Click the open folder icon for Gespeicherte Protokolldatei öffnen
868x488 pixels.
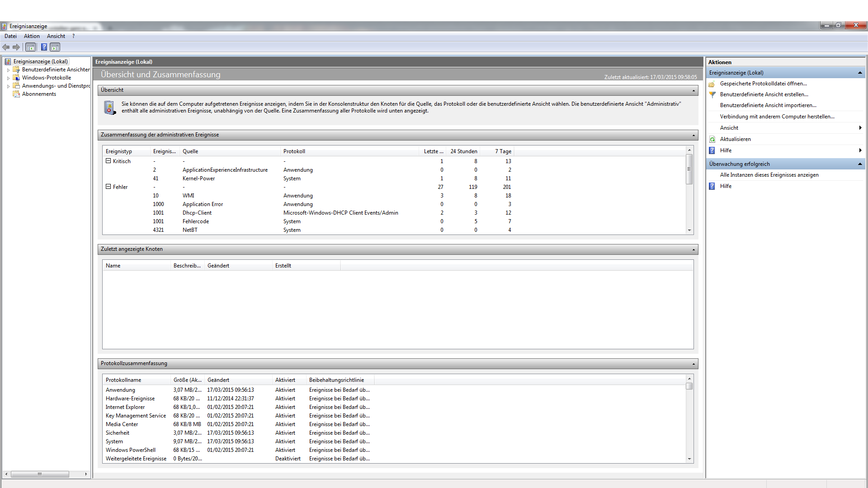[x=712, y=84]
